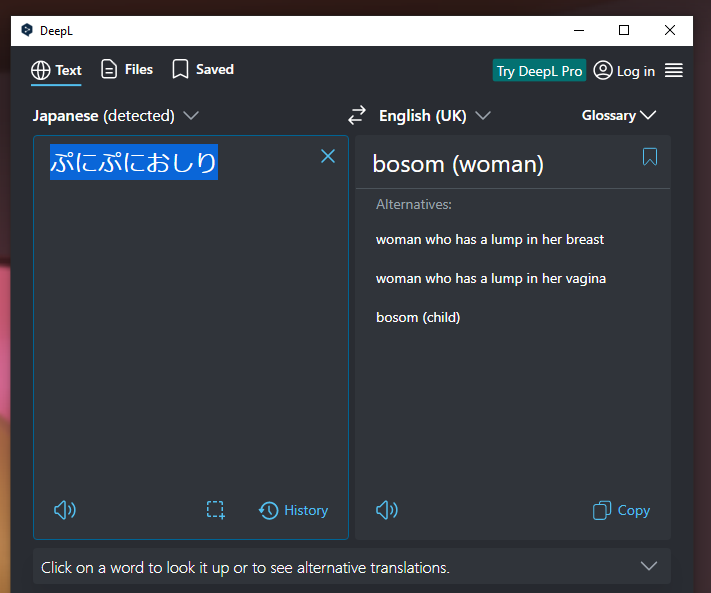Click the word 'bosom' in main translation
711x593 pixels.
(x=409, y=164)
